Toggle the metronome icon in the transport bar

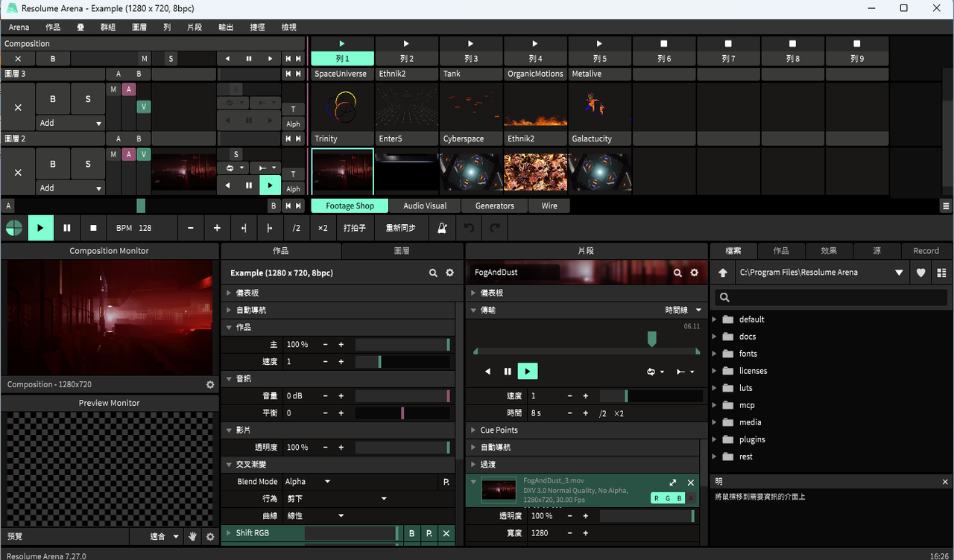coord(443,228)
